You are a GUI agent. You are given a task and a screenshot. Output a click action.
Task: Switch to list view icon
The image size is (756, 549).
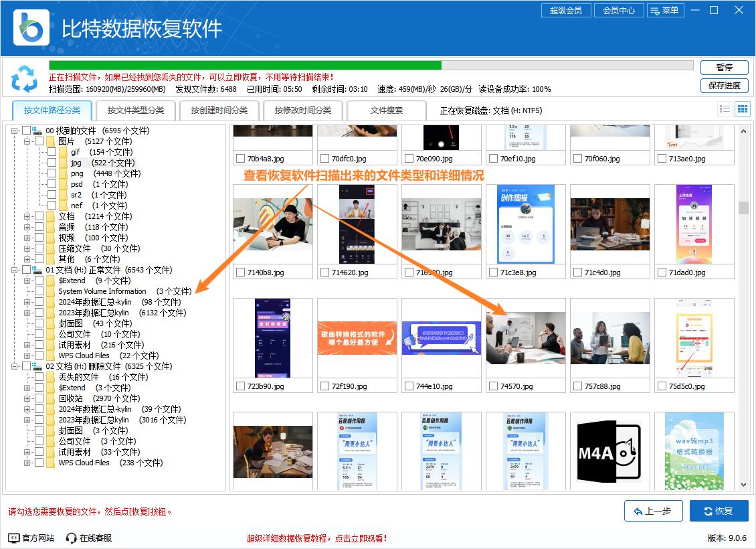point(725,109)
